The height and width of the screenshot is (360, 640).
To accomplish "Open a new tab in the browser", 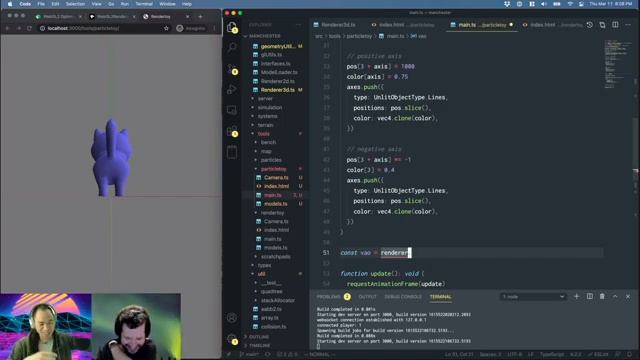I will [x=200, y=17].
